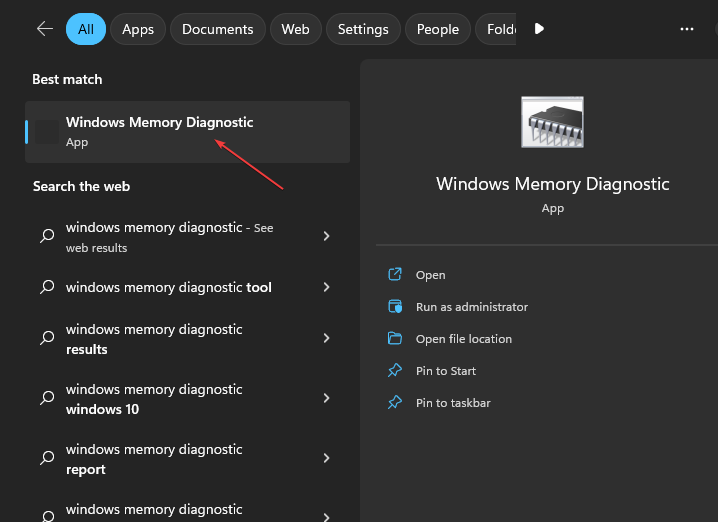Click search icon beside 'diagnostic results'

pyautogui.click(x=47, y=338)
